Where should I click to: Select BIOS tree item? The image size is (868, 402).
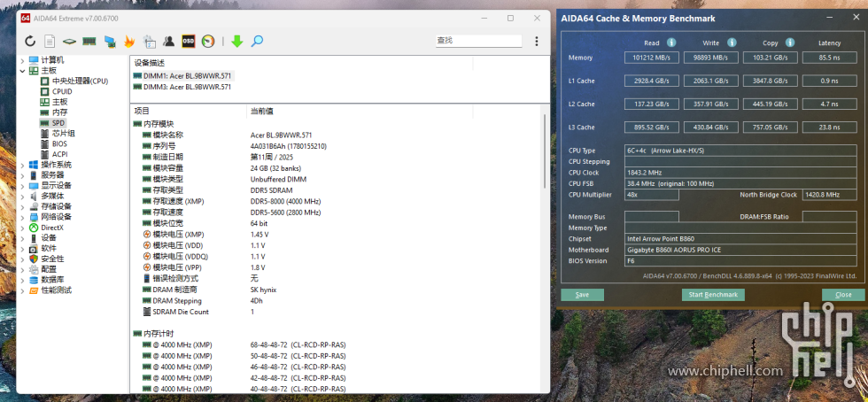click(x=60, y=144)
